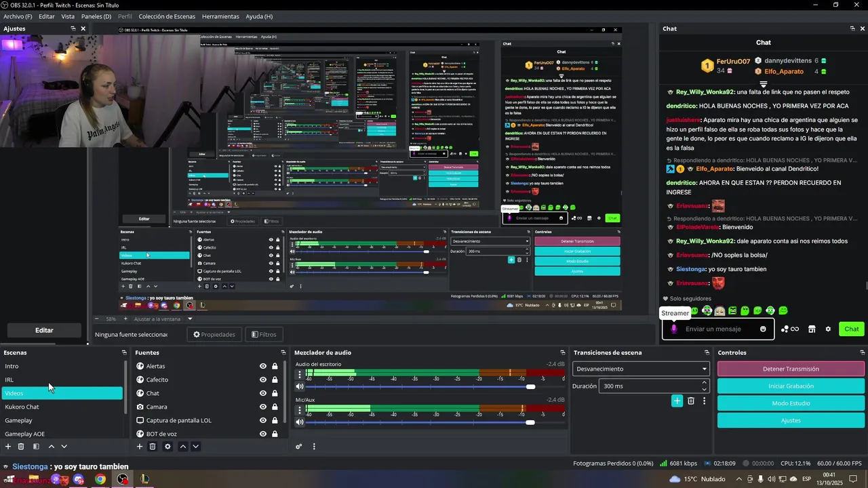Remove selected source with Fuentes trash icon
The height and width of the screenshot is (488, 868).
click(153, 447)
